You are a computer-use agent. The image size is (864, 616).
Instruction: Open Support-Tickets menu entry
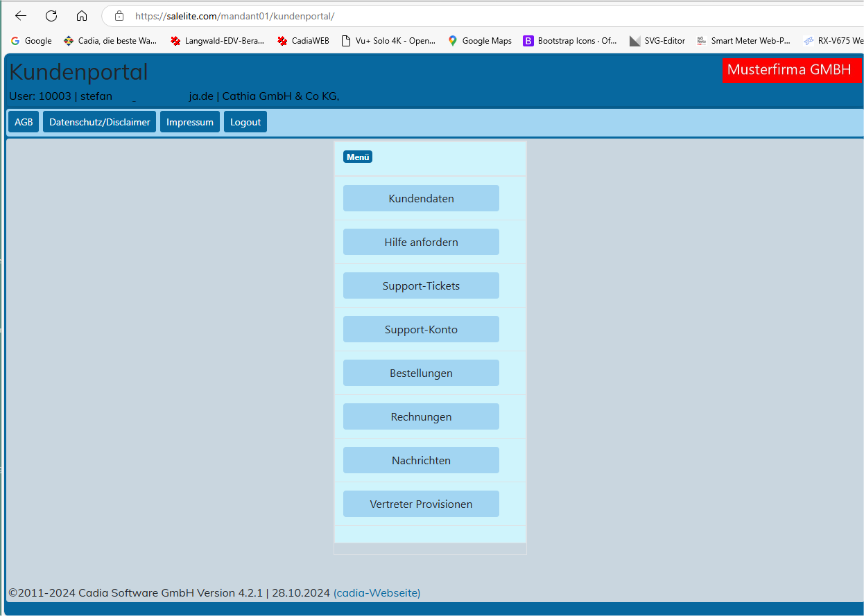click(421, 285)
